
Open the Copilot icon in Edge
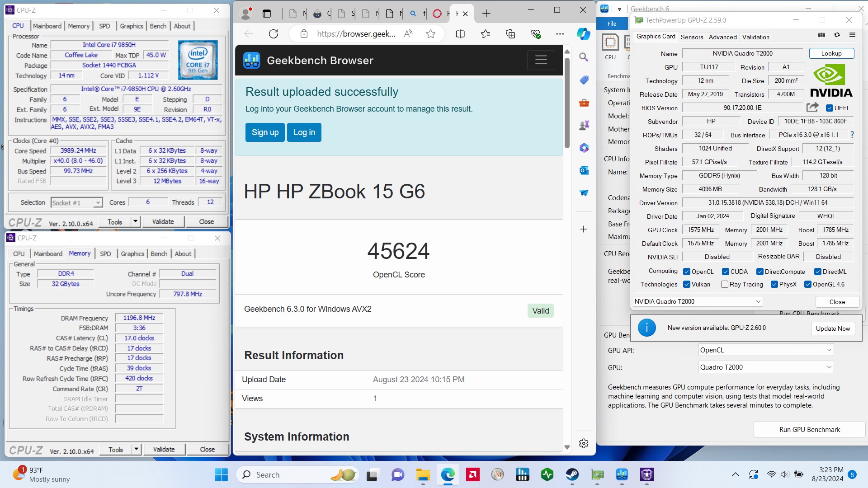coord(584,34)
